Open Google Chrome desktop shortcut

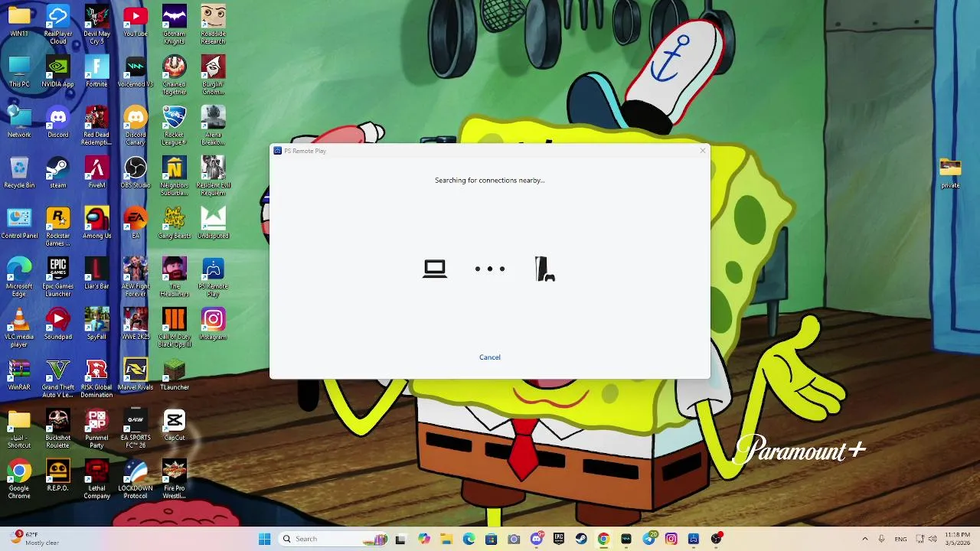pos(19,479)
